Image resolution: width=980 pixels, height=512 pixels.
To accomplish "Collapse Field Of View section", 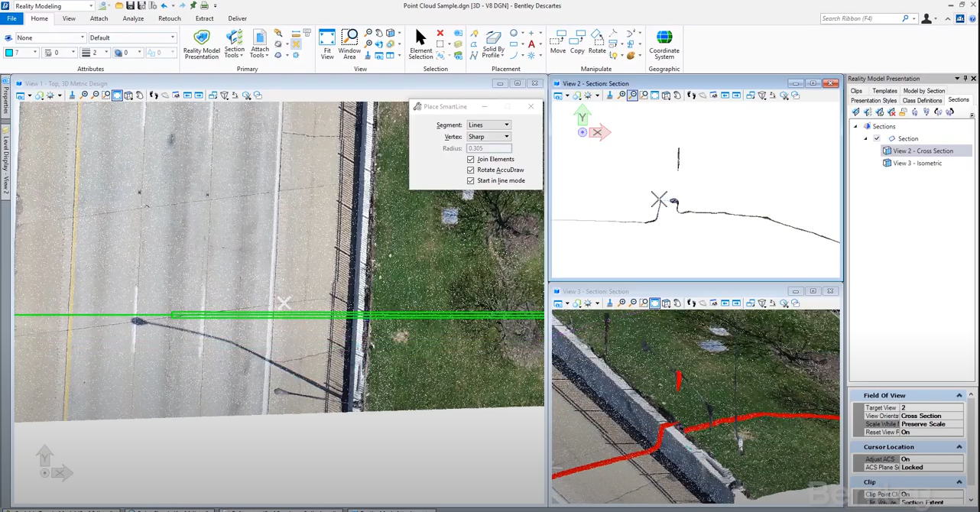I will [x=959, y=395].
